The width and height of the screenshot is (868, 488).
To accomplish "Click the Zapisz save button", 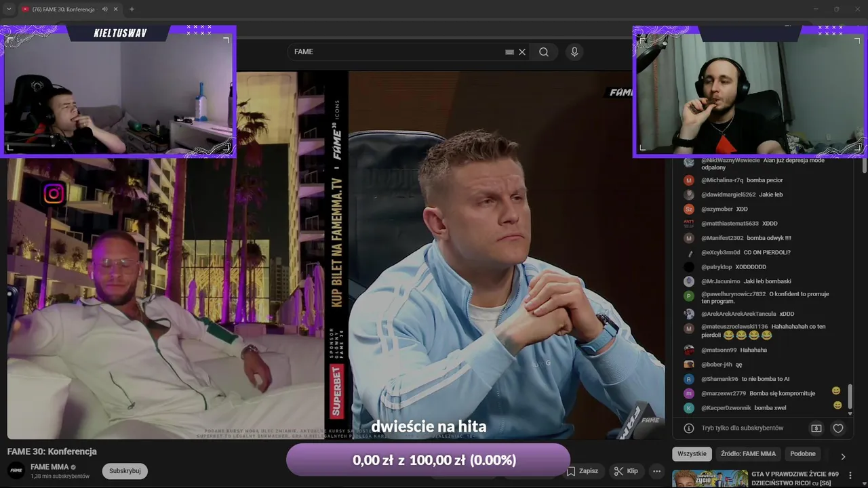I will 583,471.
